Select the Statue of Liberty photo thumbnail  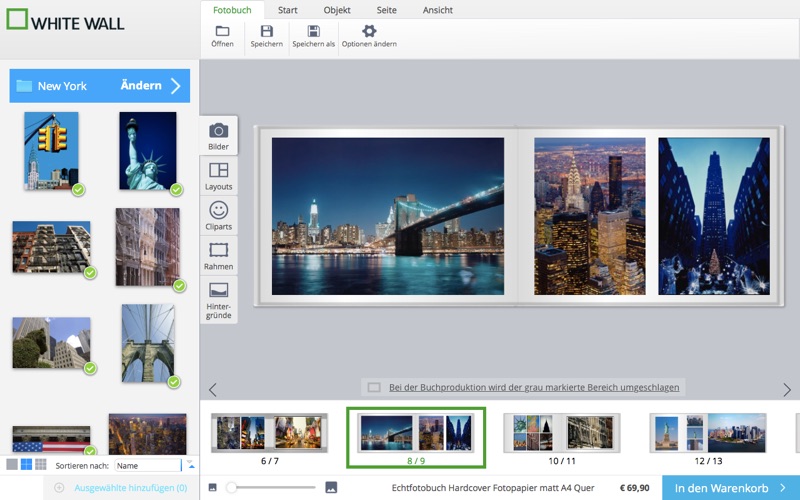148,151
